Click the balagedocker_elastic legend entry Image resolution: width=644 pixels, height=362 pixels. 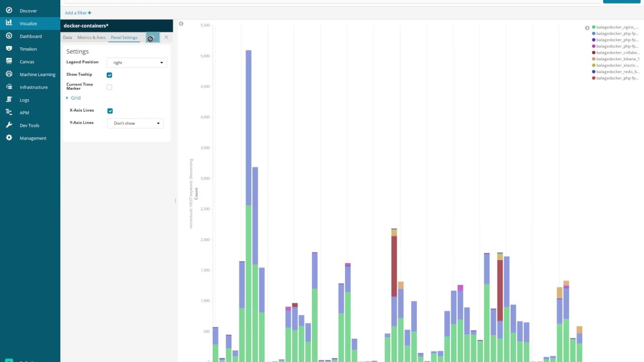pyautogui.click(x=616, y=65)
